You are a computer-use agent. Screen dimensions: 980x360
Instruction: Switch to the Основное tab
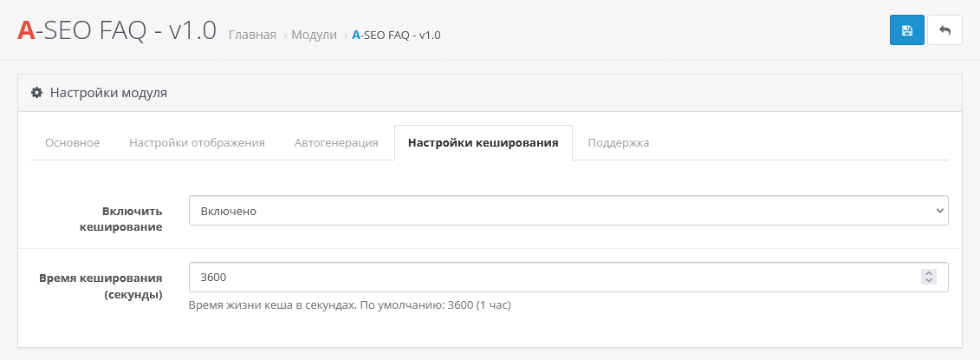click(73, 143)
